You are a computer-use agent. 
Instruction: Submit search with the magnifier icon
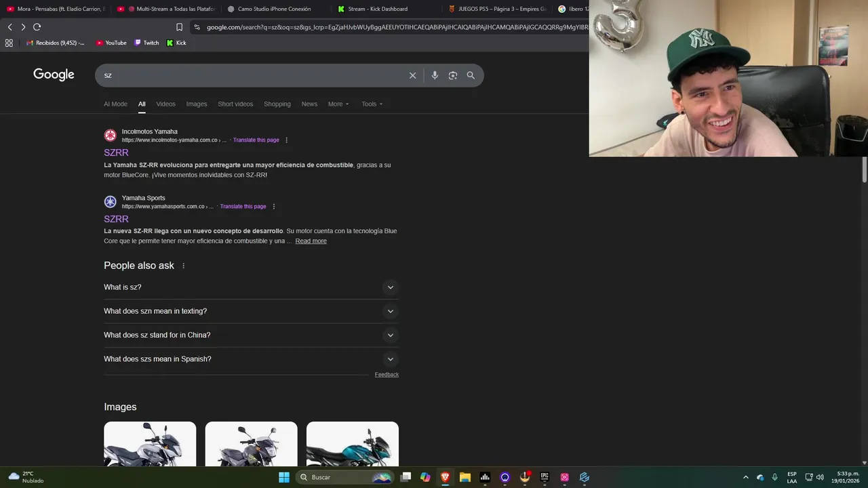coord(471,75)
